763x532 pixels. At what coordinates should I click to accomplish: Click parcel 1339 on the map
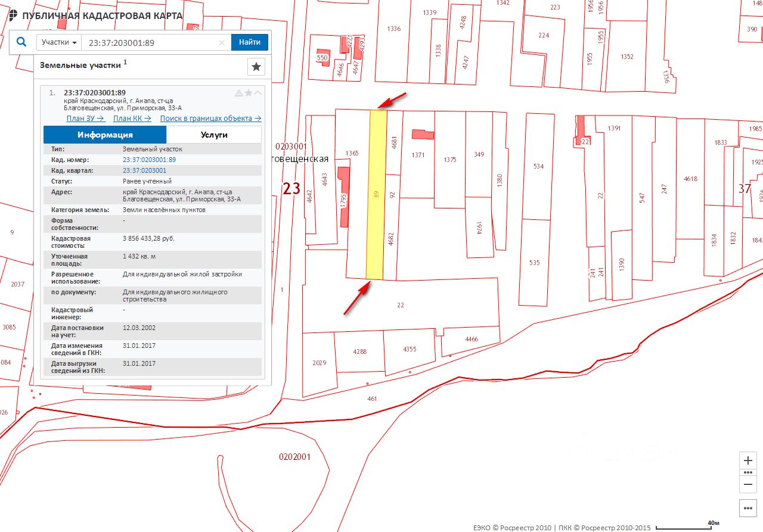429,13
